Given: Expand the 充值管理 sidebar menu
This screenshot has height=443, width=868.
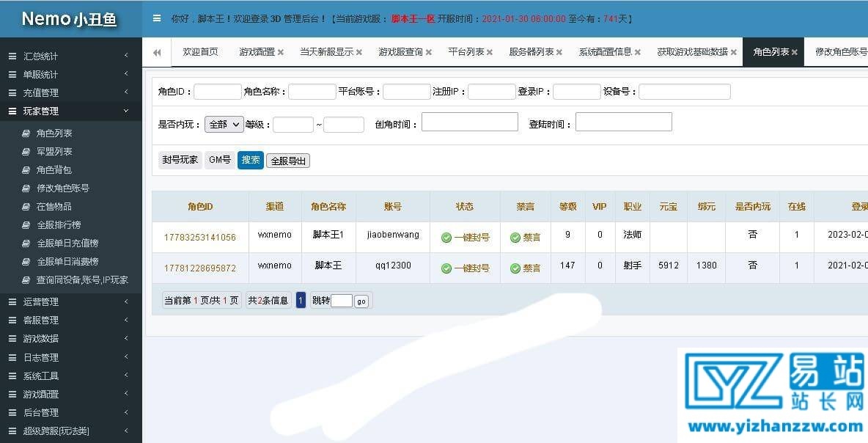Looking at the screenshot, I should click(71, 92).
